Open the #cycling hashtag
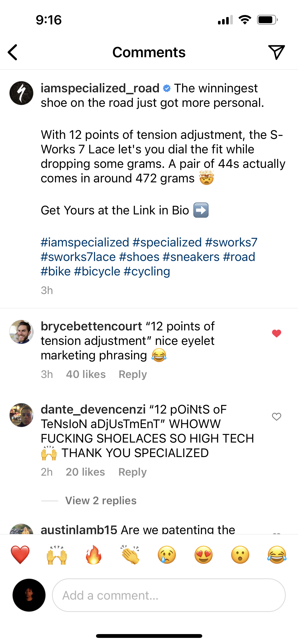Viewport: 298px width, 644px height. (147, 272)
